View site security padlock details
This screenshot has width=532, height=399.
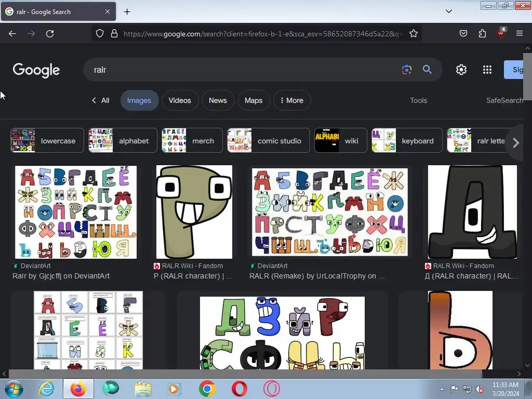pos(114,34)
